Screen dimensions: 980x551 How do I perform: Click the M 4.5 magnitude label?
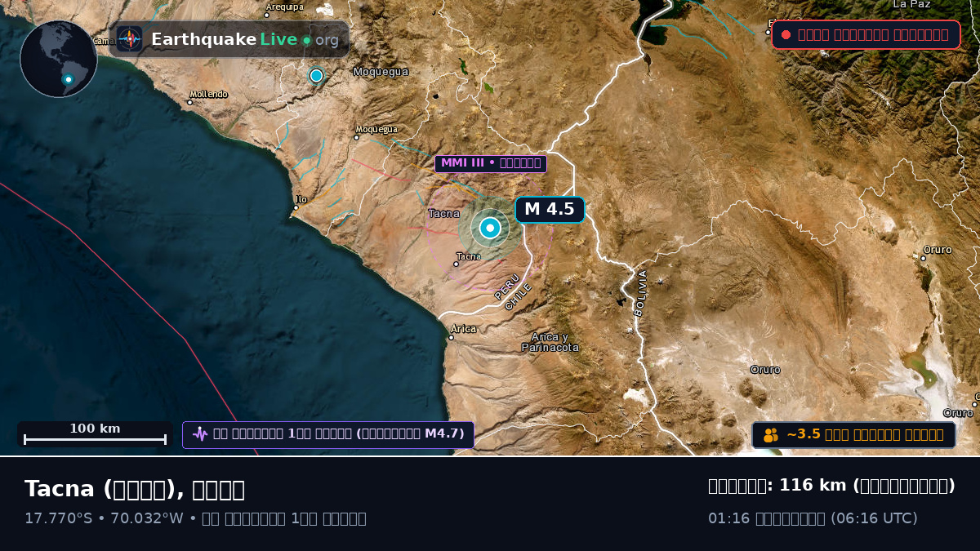coord(550,209)
